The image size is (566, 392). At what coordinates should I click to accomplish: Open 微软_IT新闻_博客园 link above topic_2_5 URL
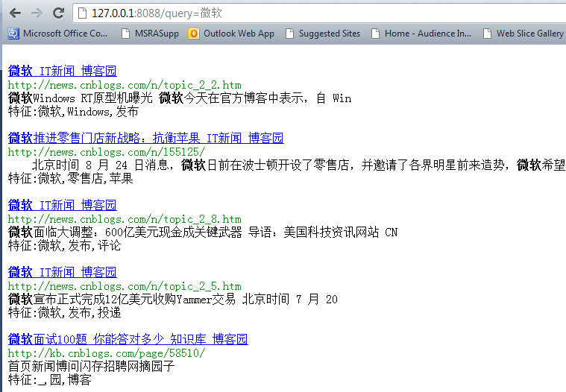pos(62,272)
